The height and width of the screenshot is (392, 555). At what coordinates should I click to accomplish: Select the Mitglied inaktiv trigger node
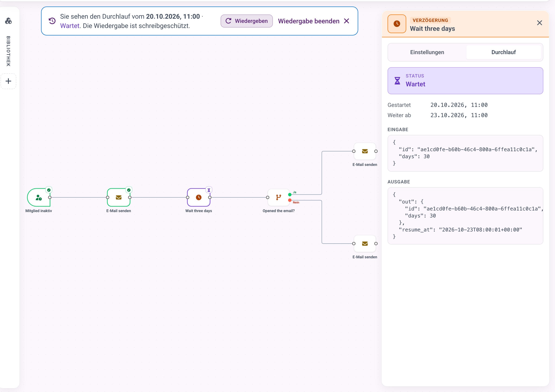[x=39, y=197]
